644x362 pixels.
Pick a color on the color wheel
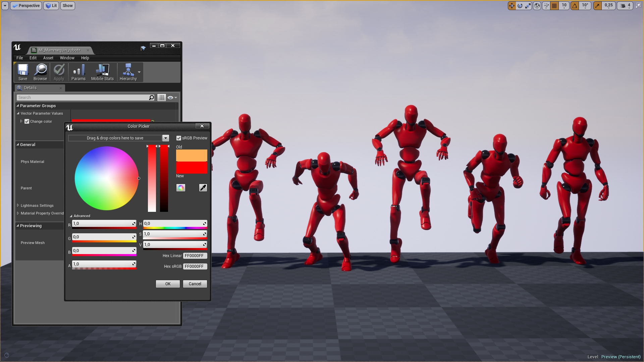click(106, 178)
